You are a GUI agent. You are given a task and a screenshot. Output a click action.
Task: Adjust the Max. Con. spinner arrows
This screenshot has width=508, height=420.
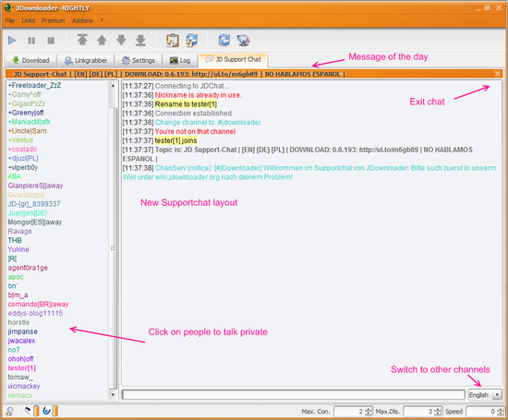click(369, 412)
